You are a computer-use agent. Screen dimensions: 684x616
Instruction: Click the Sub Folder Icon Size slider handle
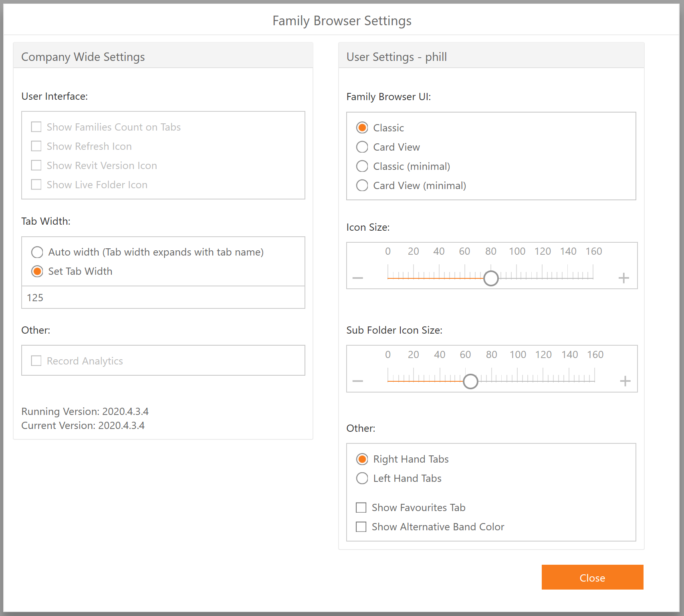click(x=470, y=381)
